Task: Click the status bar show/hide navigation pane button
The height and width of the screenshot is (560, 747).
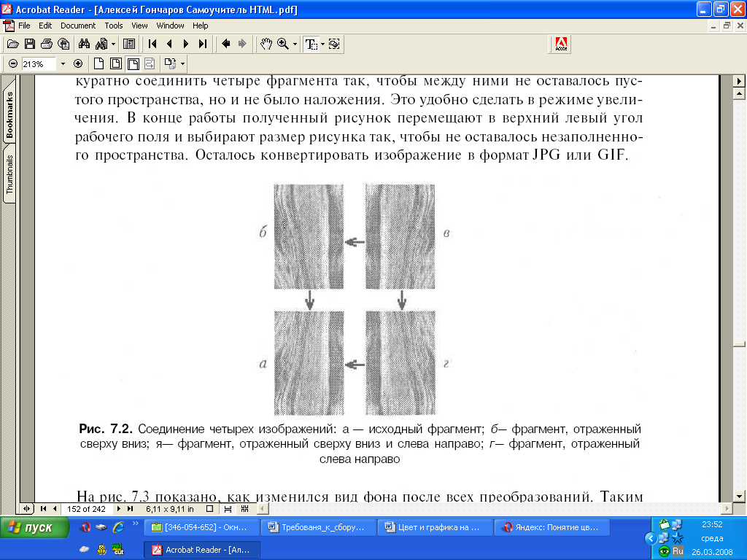Action: pos(26,509)
